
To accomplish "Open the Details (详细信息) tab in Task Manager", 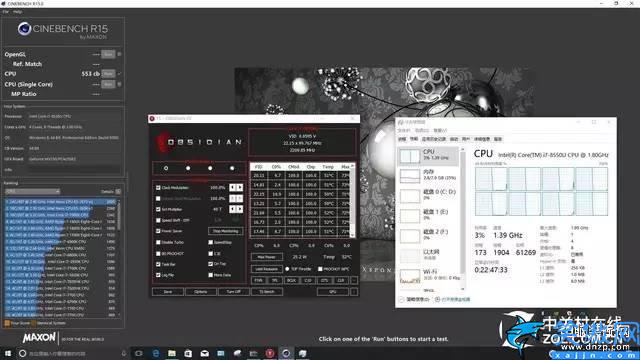I will coord(482,139).
